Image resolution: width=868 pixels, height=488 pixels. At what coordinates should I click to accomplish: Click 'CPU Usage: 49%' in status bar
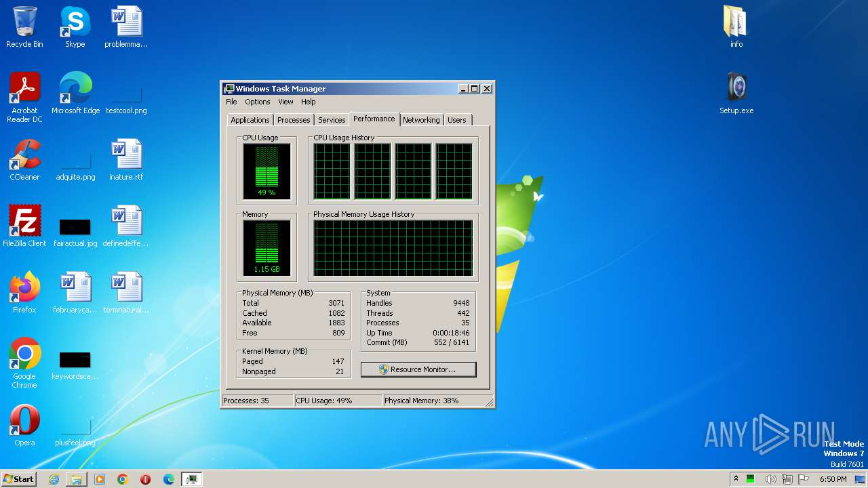pyautogui.click(x=324, y=401)
